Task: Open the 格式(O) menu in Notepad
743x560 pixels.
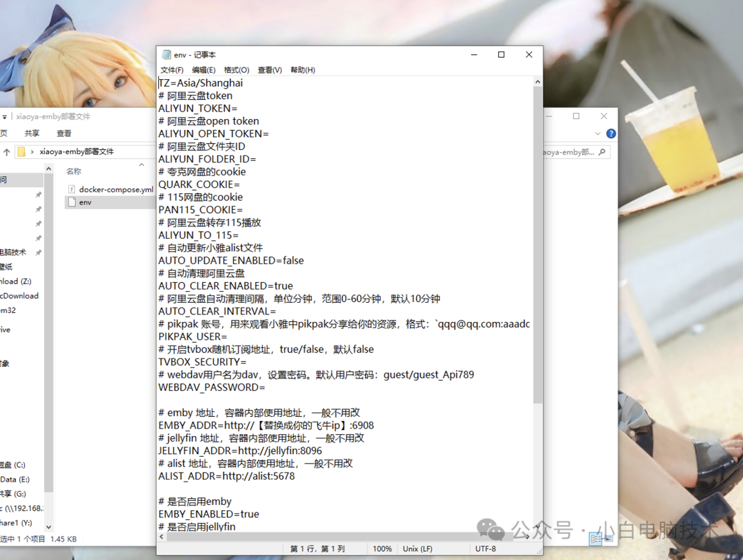Action: [x=237, y=70]
